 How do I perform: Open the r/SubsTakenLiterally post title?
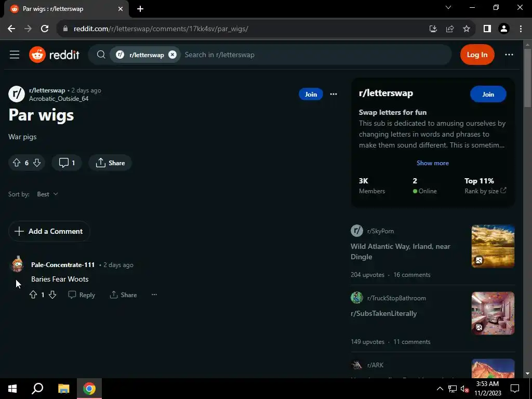pyautogui.click(x=384, y=313)
